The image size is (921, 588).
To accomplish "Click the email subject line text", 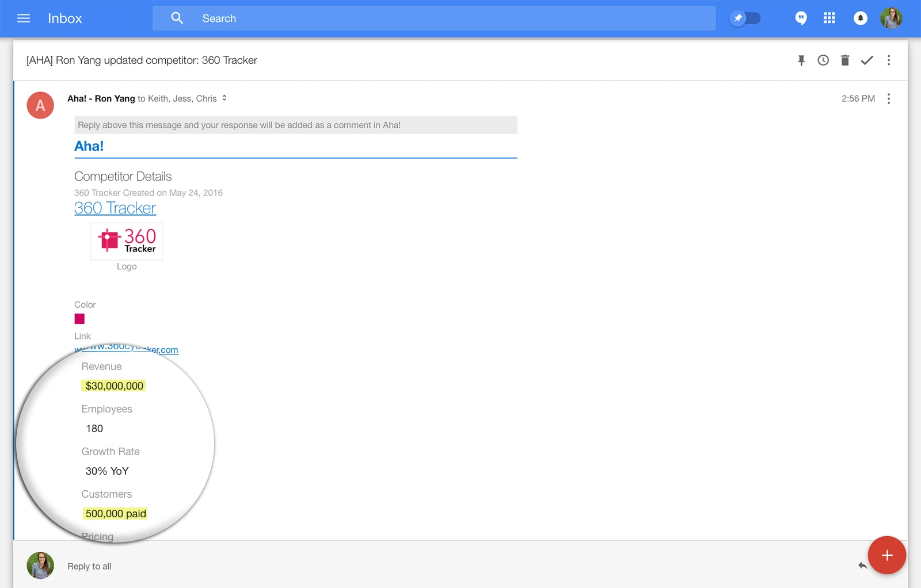I will [142, 60].
